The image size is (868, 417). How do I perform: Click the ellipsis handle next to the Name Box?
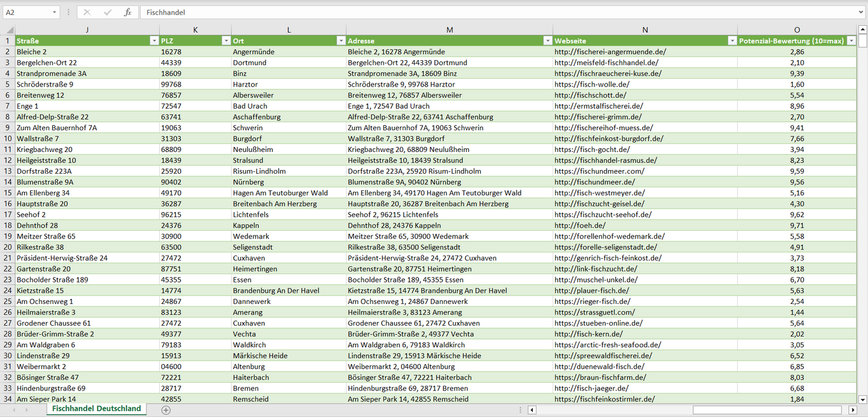68,12
